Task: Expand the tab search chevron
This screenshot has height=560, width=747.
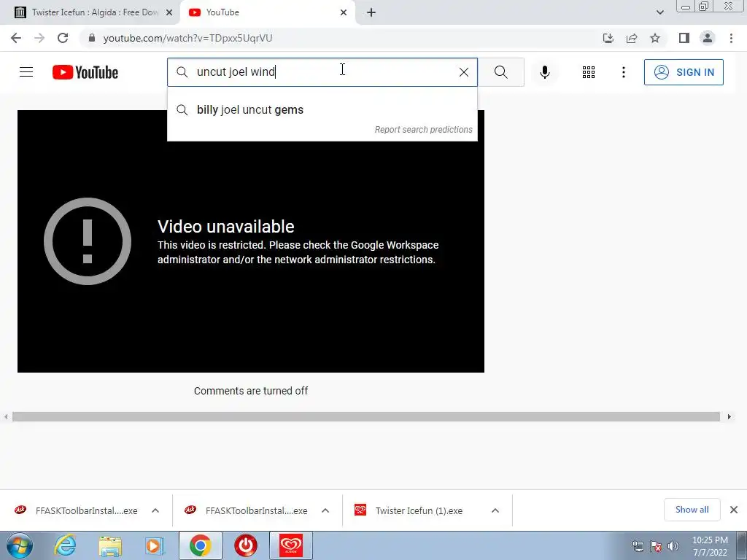Action: (x=659, y=12)
